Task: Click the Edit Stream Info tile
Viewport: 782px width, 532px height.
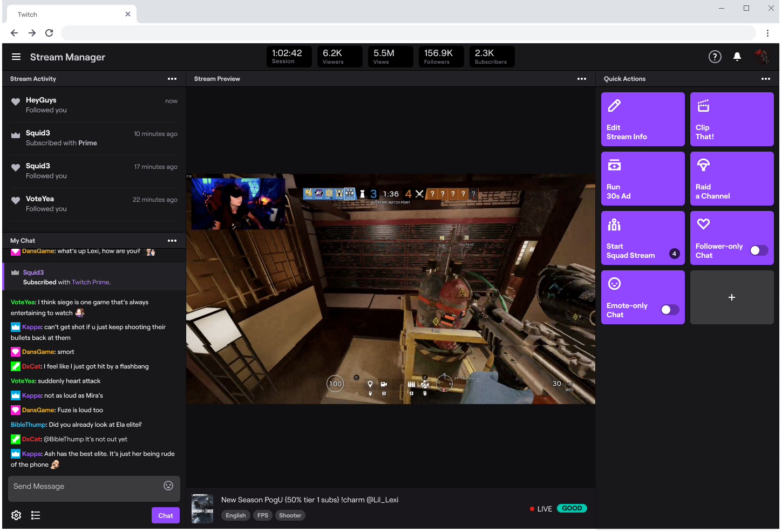Action: pos(642,119)
